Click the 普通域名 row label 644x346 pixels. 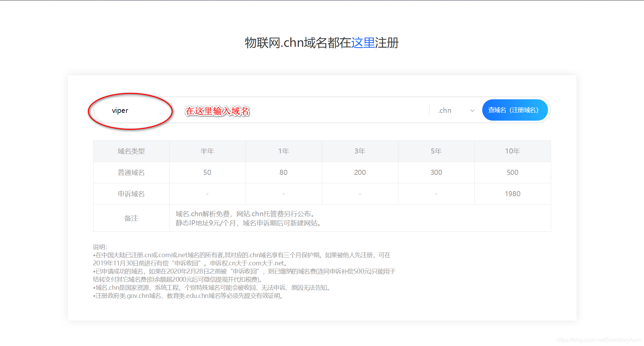coord(131,172)
